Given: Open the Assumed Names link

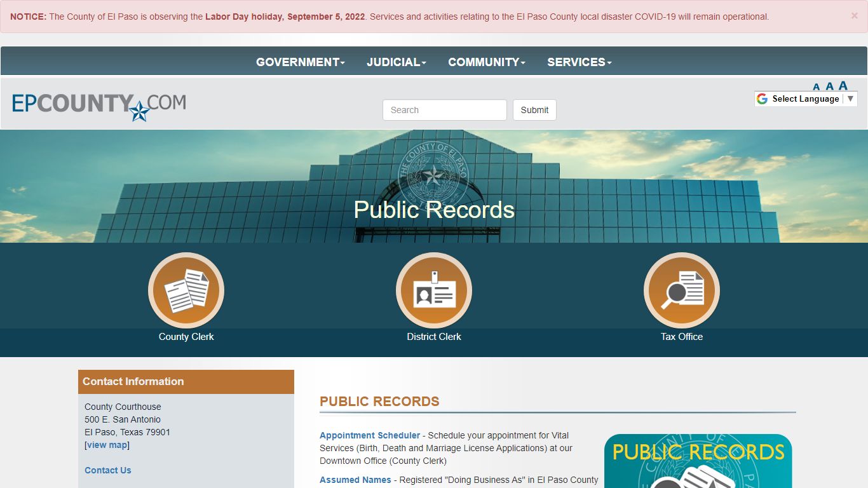Looking at the screenshot, I should tap(355, 480).
